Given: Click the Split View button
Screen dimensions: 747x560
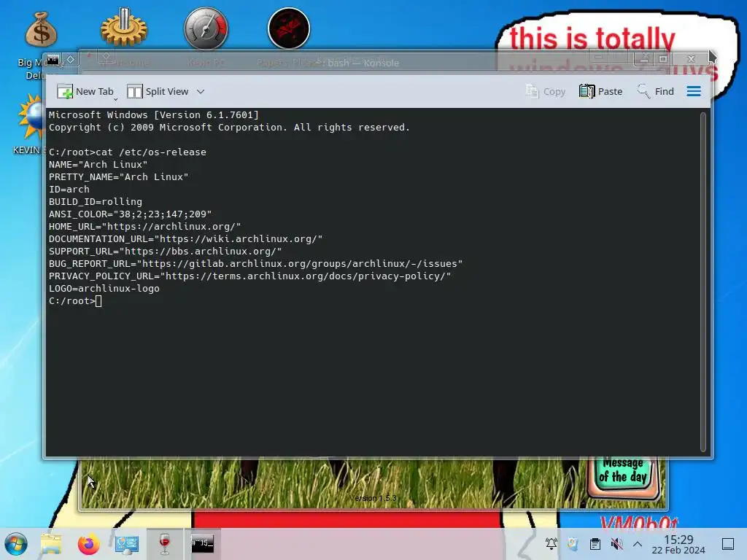Looking at the screenshot, I should point(158,91).
